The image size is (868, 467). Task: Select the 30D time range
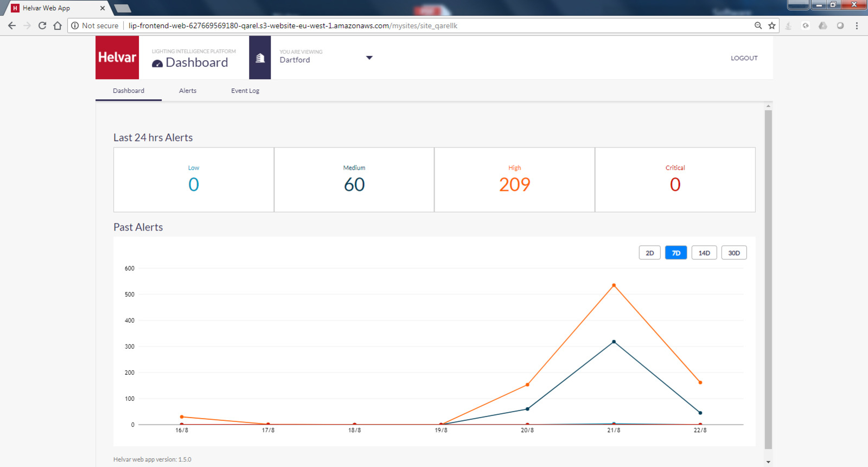tap(734, 253)
